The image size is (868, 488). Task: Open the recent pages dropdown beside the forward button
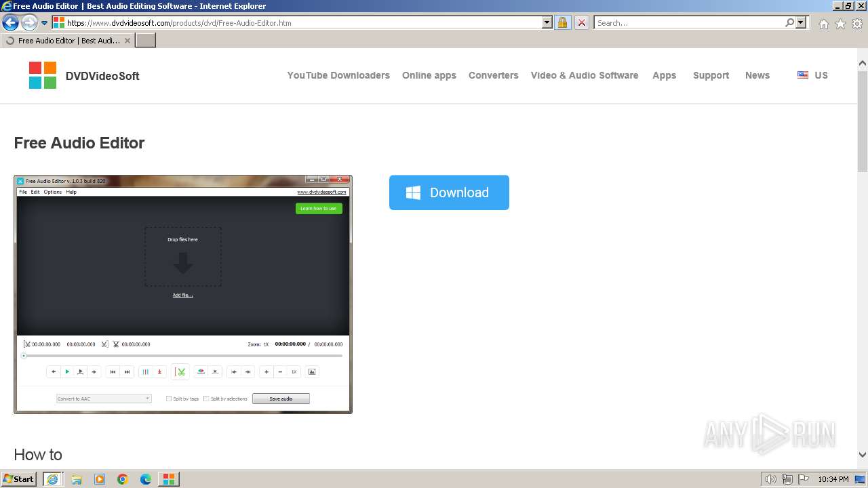coord(45,23)
